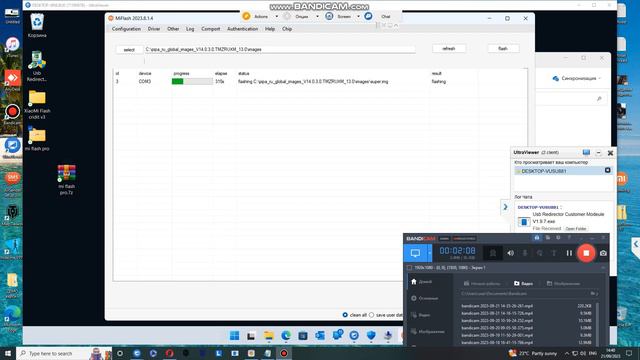Select bandicam 2023-09-20 10-59 video file
640x360 pixels.
tap(497, 320)
